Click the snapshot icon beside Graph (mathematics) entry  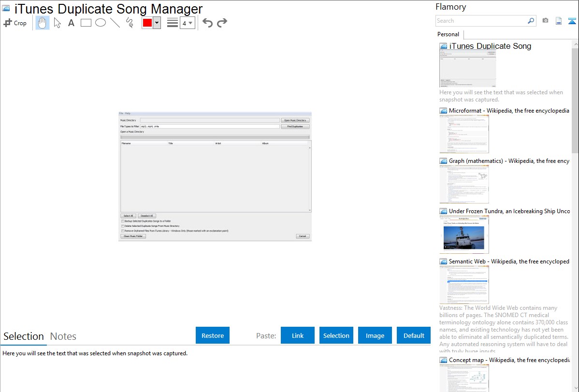443,161
